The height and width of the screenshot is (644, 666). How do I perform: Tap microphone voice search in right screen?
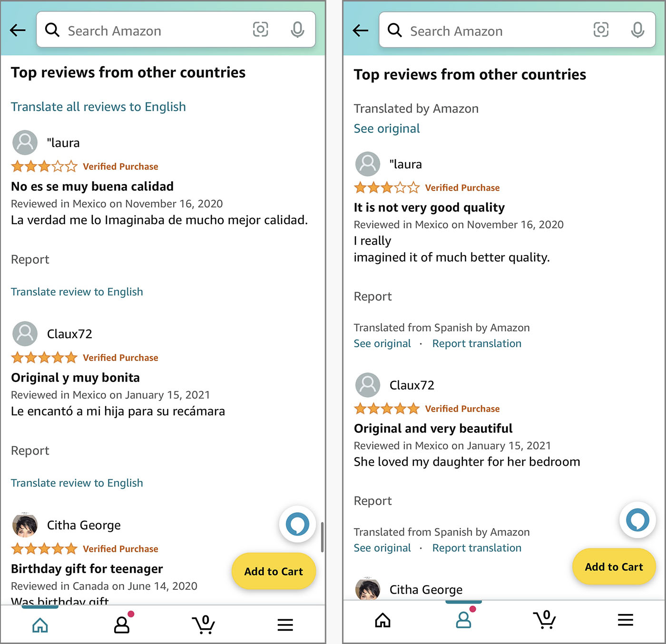[x=637, y=30]
